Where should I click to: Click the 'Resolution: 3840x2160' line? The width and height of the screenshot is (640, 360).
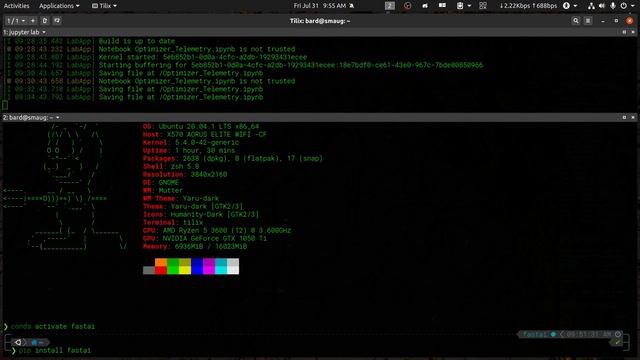click(x=185, y=174)
